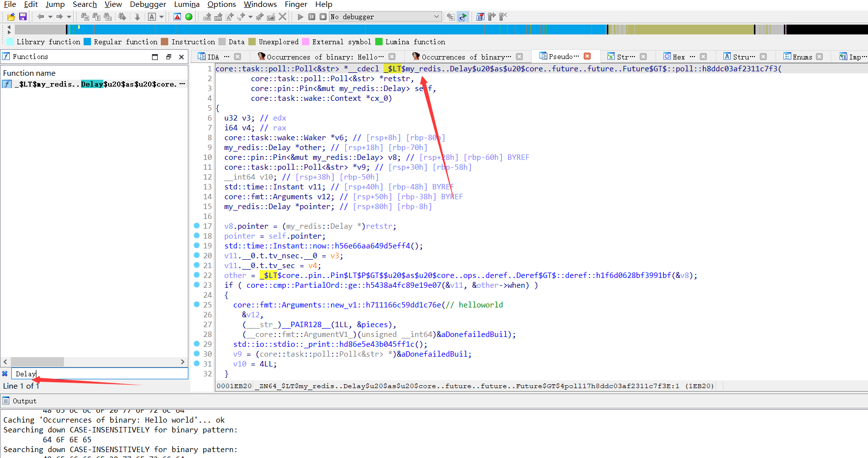Click the Delay filter input field

tap(100, 374)
